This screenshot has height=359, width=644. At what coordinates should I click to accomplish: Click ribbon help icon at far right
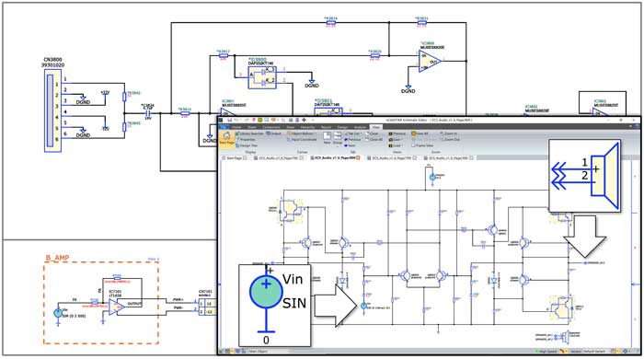click(x=638, y=126)
